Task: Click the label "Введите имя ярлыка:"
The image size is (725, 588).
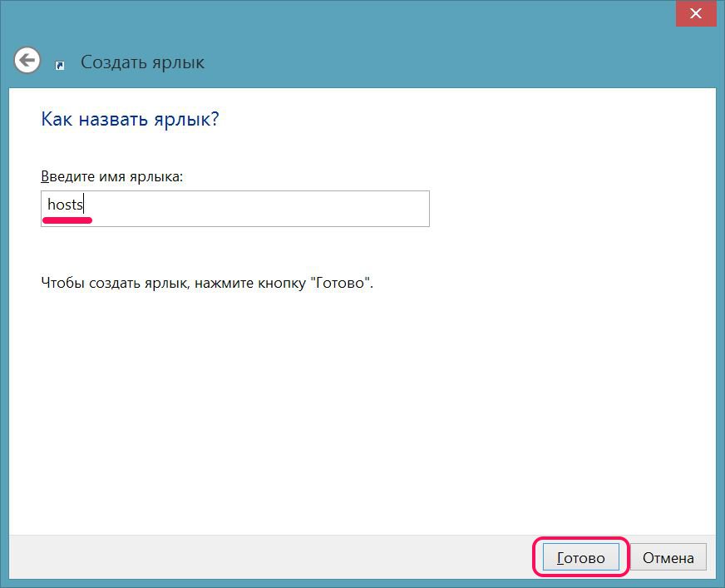Action: pos(111,176)
